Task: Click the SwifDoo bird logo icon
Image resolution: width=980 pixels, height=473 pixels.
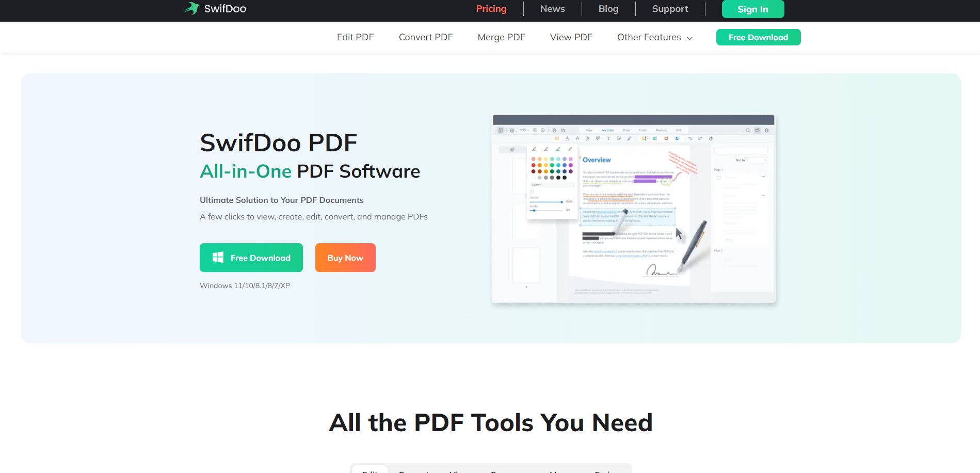Action: [191, 8]
